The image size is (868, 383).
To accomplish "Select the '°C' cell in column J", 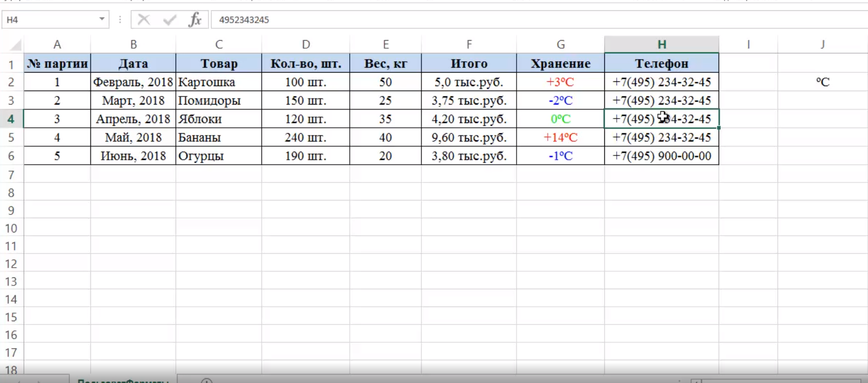I will pyautogui.click(x=823, y=82).
